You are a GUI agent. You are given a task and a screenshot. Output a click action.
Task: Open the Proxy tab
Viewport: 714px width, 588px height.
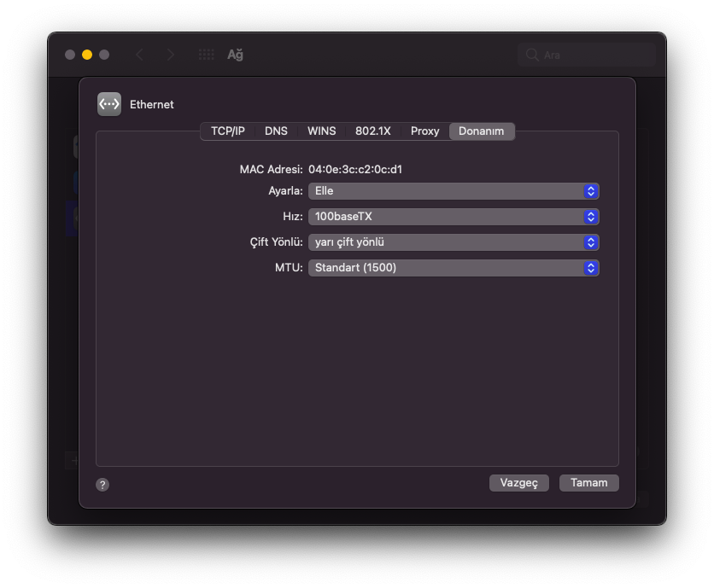[x=424, y=131]
